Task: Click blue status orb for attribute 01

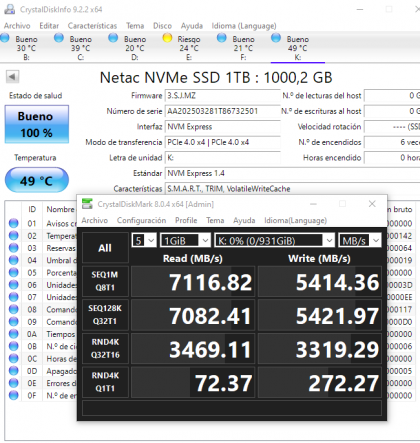Action: (14, 223)
